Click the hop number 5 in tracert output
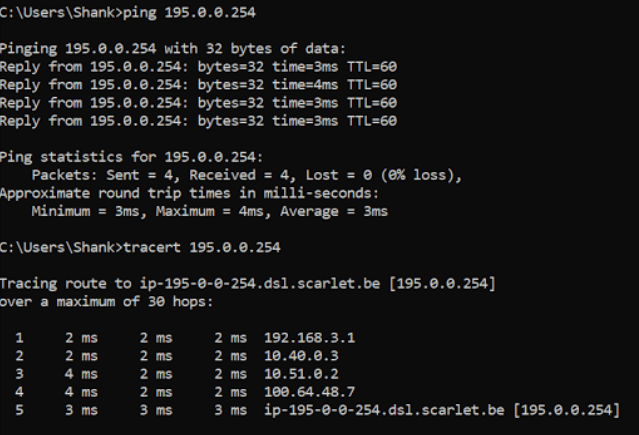Image resolution: width=639 pixels, height=435 pixels. (19, 410)
